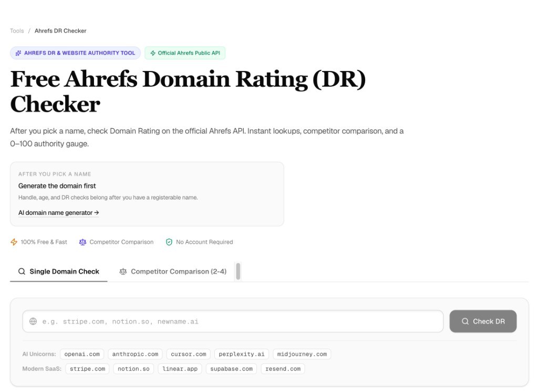The height and width of the screenshot is (392, 538).
Task: Click the globe icon in the domain input
Action: [x=33, y=321]
